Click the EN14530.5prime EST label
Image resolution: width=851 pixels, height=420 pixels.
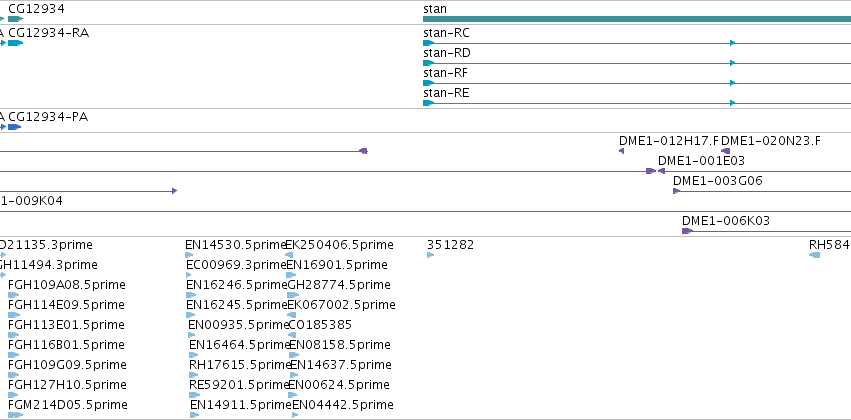click(235, 245)
